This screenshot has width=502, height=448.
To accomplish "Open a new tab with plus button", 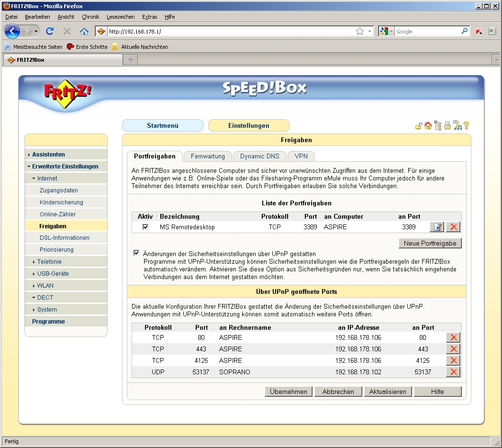I will point(130,60).
